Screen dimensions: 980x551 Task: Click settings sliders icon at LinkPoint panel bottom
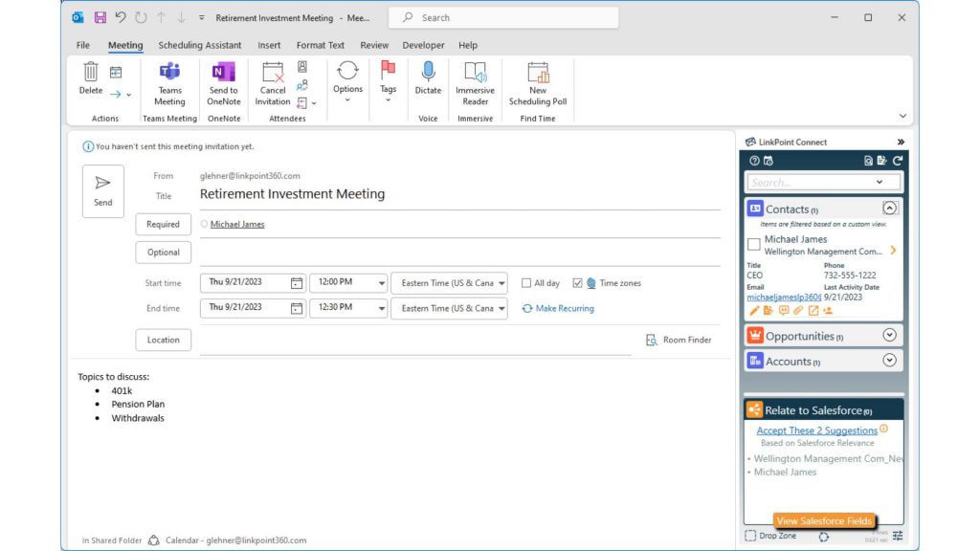[x=898, y=536]
